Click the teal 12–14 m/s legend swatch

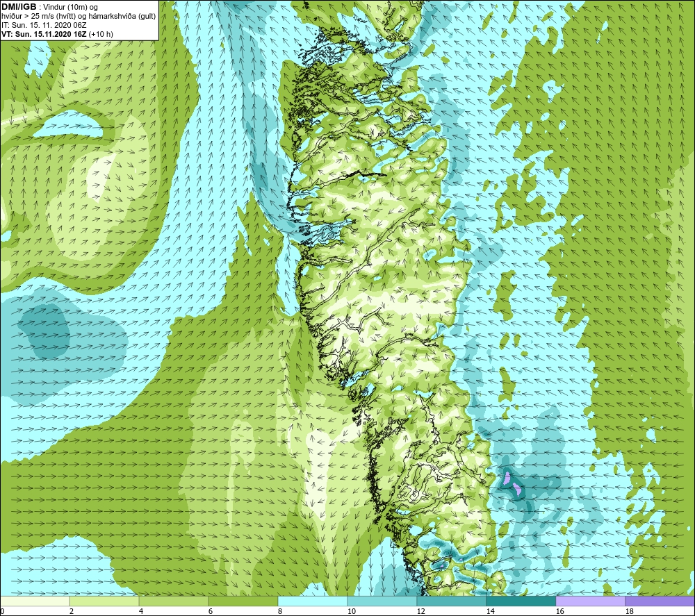tap(452, 601)
